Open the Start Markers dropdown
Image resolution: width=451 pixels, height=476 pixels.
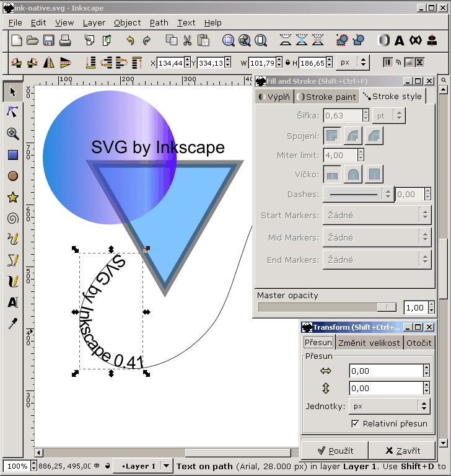pos(377,215)
